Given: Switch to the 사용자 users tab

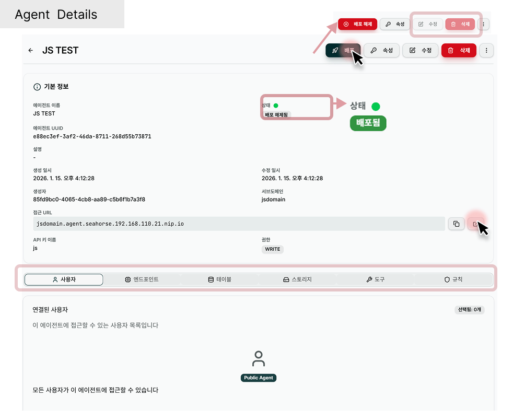Looking at the screenshot, I should (x=64, y=279).
